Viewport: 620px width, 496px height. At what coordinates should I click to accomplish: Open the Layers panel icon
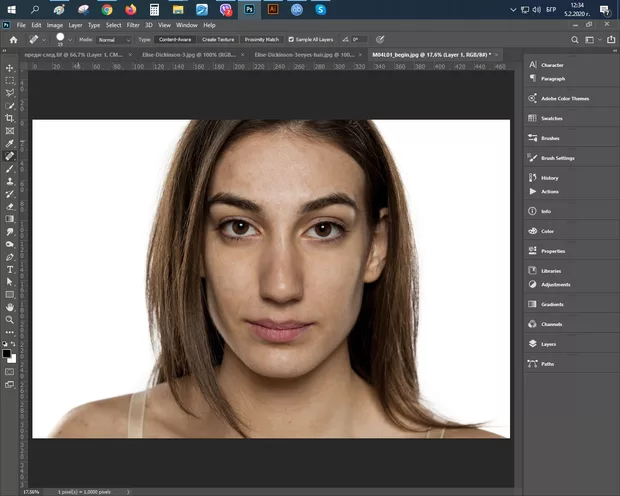tap(532, 343)
